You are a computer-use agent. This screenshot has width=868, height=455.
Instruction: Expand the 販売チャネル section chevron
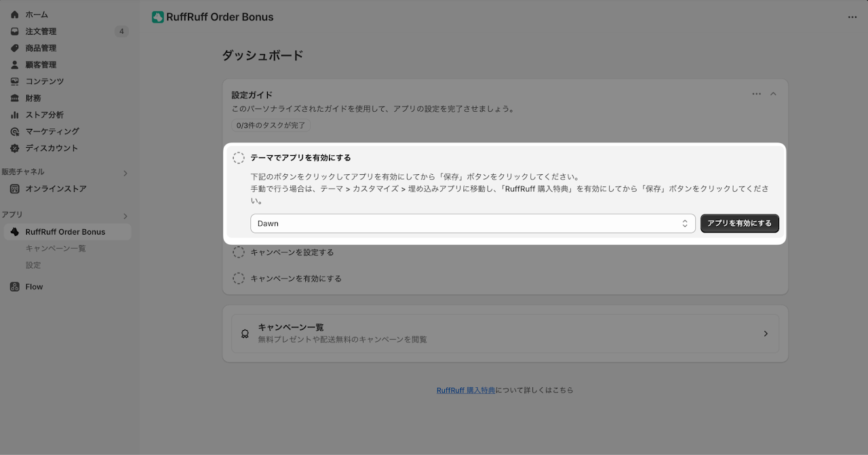(125, 173)
